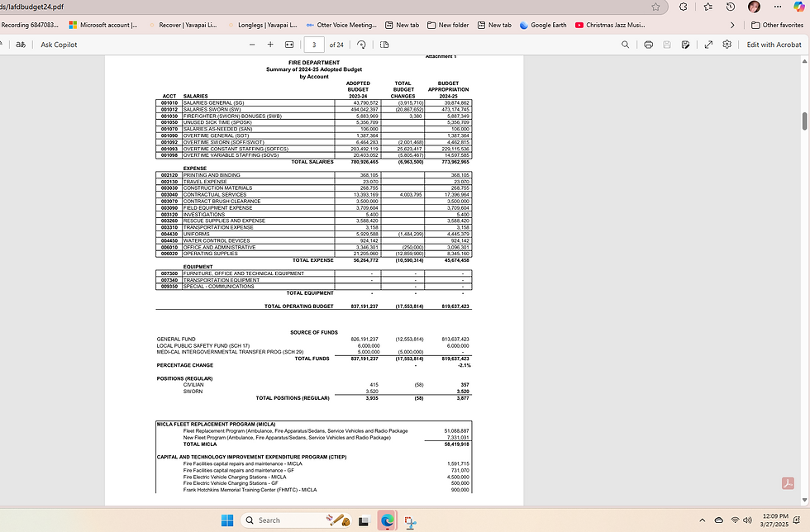
Task: Expand the hidden bookmarks overflow chevron
Action: [x=732, y=25]
